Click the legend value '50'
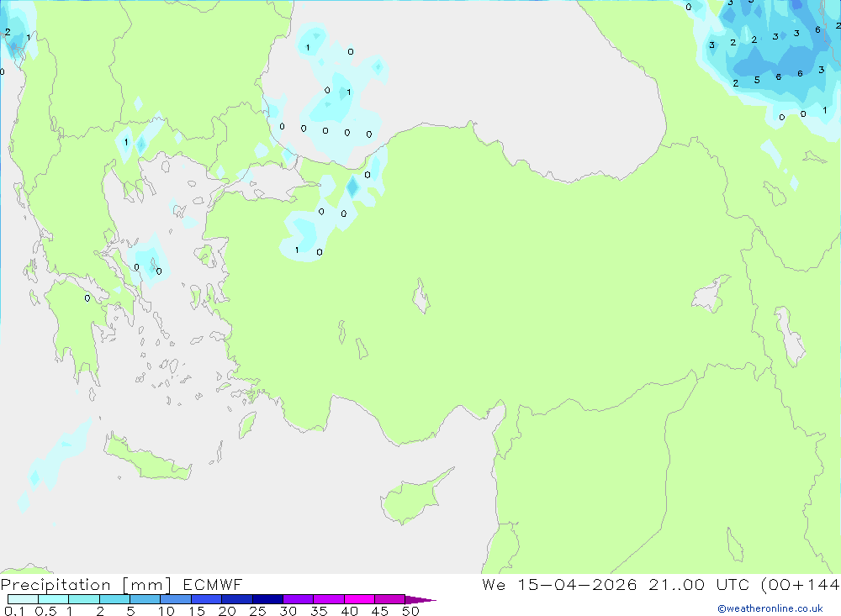 point(411,611)
